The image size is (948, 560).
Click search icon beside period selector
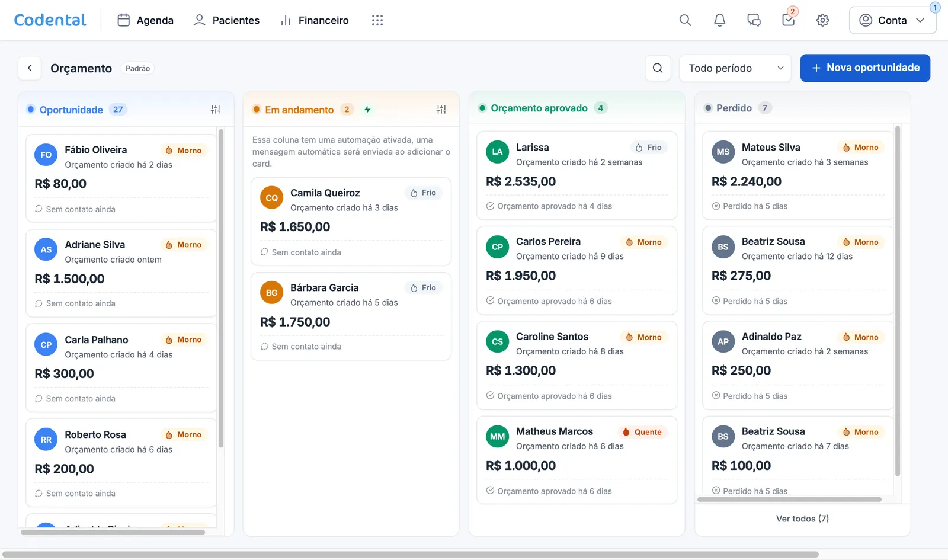pos(658,68)
